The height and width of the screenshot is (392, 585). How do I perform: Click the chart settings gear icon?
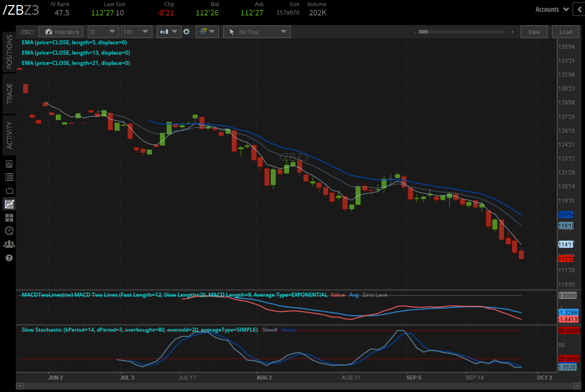(187, 32)
